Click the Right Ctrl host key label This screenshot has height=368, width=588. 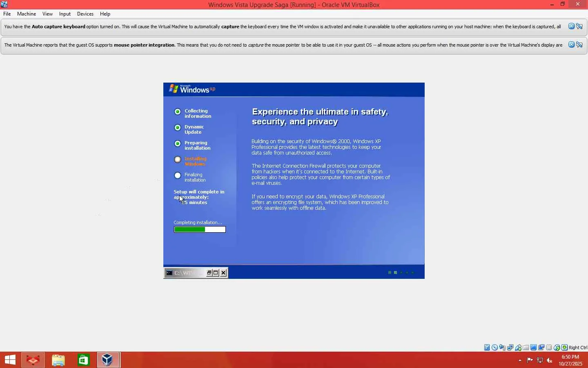tap(578, 348)
